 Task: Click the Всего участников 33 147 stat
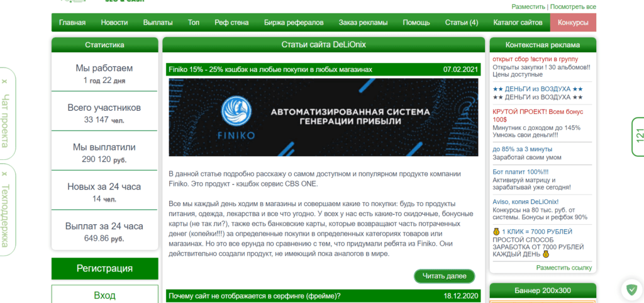104,113
